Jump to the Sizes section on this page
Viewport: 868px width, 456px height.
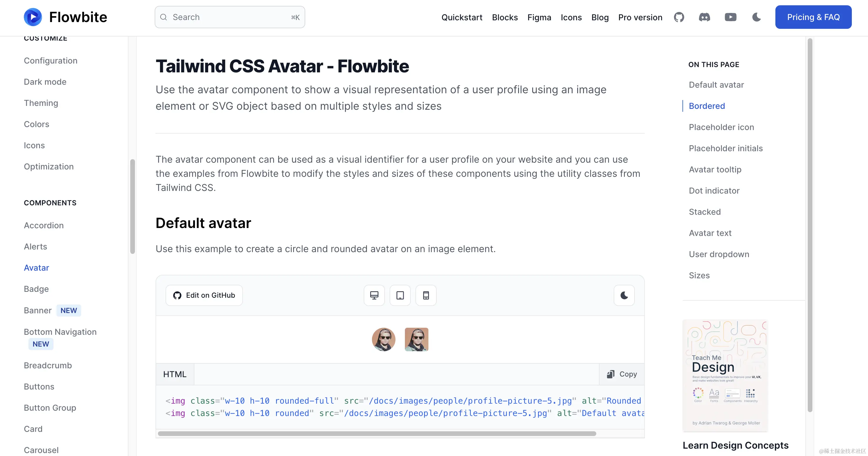tap(700, 275)
